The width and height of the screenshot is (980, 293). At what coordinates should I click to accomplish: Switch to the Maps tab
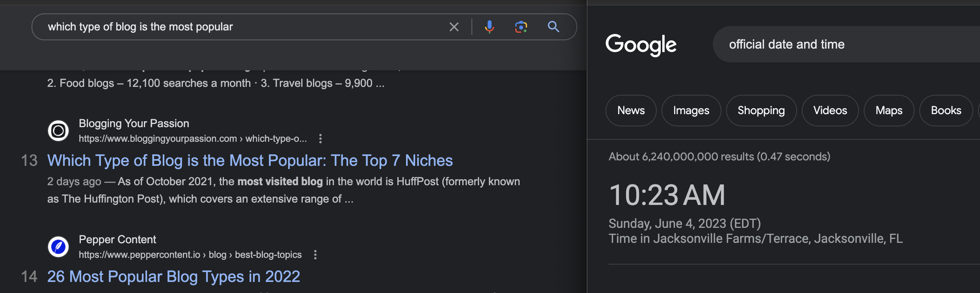[x=889, y=111]
